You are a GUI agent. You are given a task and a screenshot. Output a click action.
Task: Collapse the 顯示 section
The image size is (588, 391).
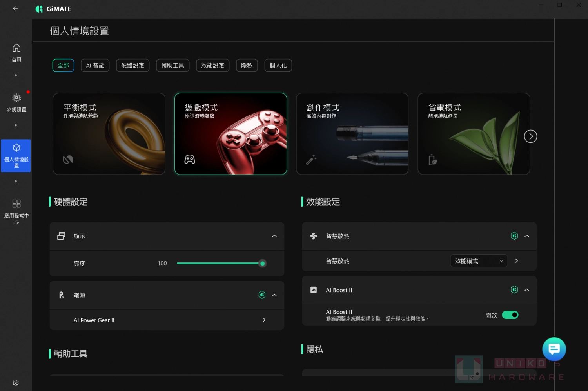(274, 236)
